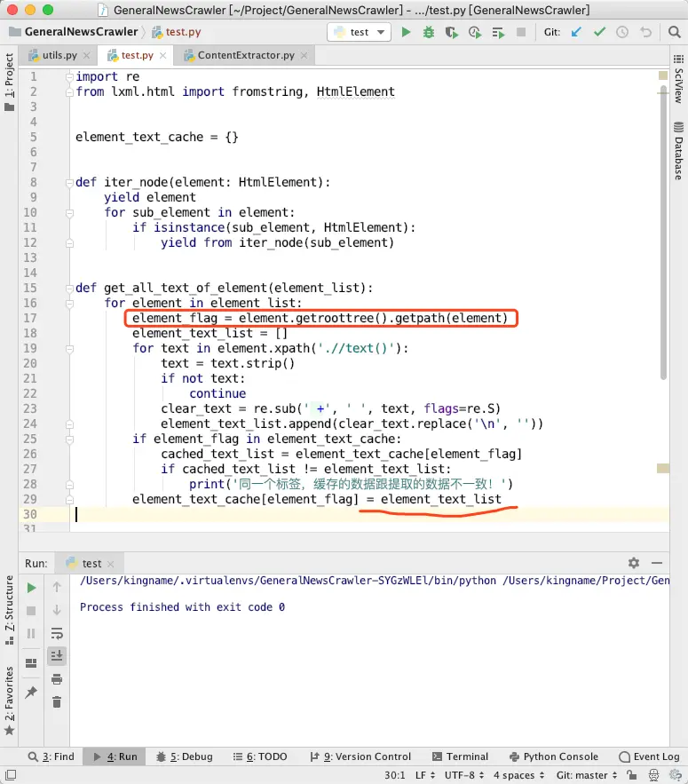Click the yellow warning stripe marker near line 27
688x784 pixels.
[663, 468]
